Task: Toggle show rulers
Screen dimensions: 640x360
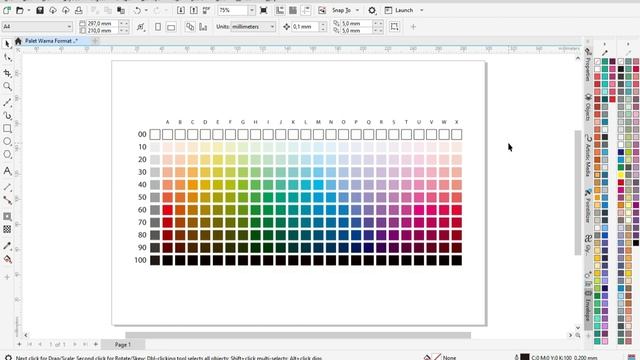Action: [280, 10]
